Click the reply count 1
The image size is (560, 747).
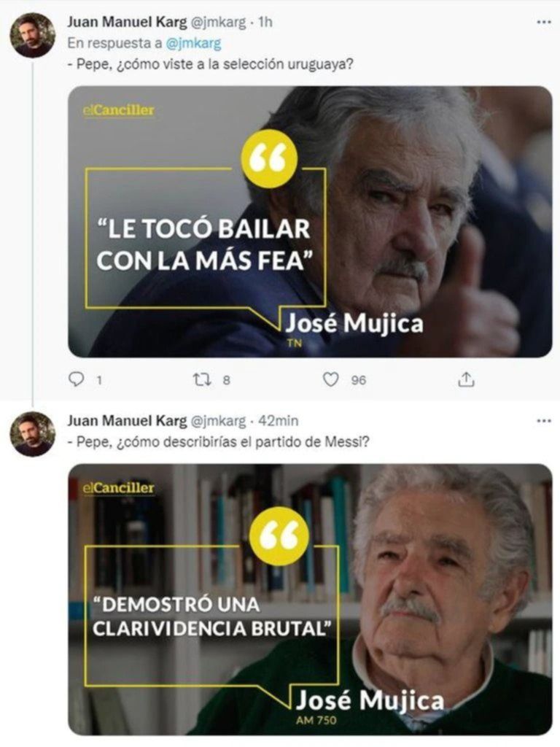99,380
